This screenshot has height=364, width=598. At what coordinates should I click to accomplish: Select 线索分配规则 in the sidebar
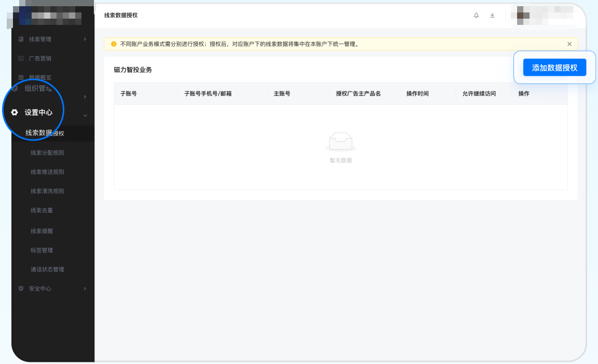tap(47, 152)
